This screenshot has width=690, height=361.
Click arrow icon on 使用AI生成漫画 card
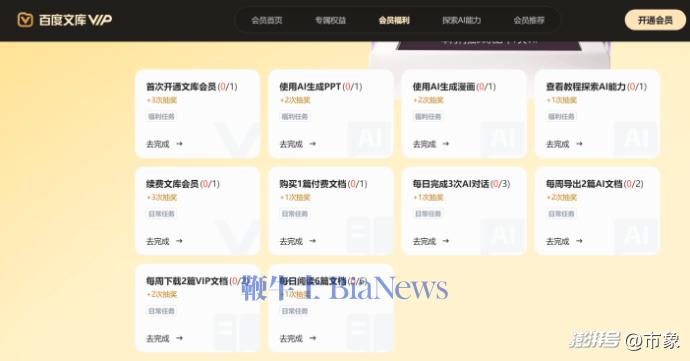pos(446,144)
